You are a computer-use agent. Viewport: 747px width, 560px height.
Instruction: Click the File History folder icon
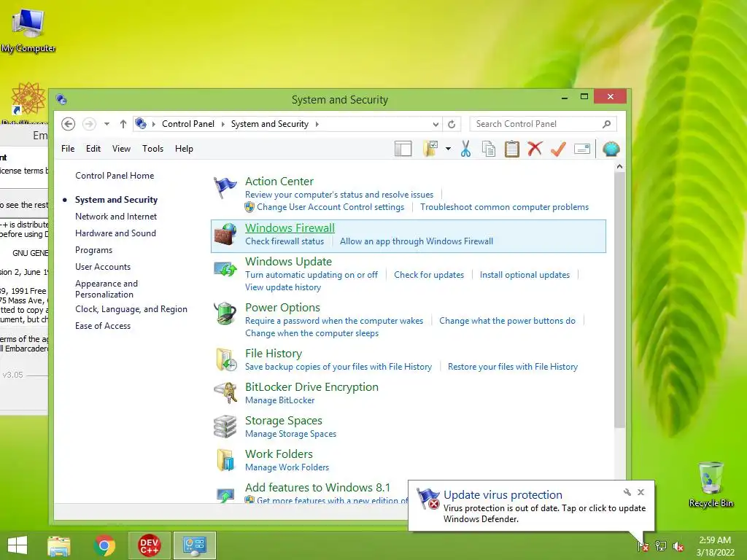click(x=226, y=359)
